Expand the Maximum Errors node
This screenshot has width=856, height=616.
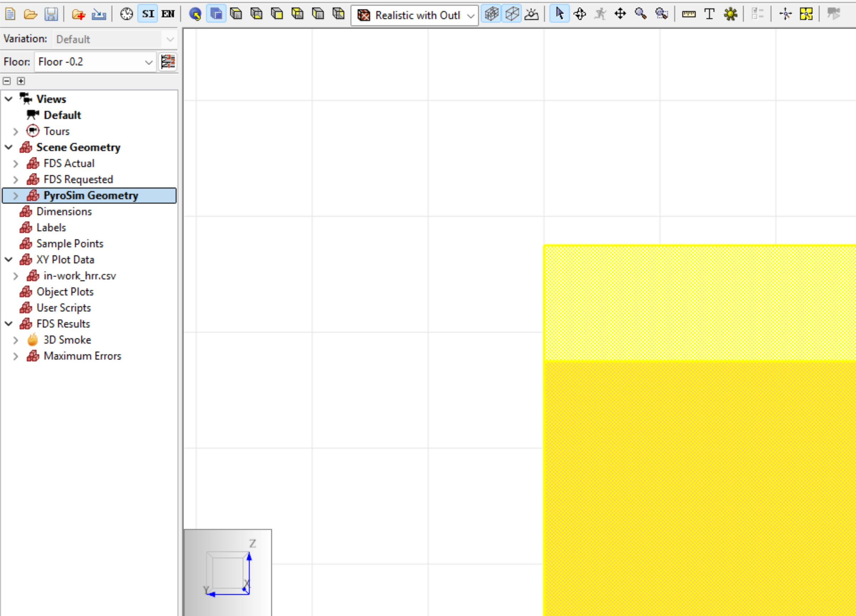(x=15, y=356)
